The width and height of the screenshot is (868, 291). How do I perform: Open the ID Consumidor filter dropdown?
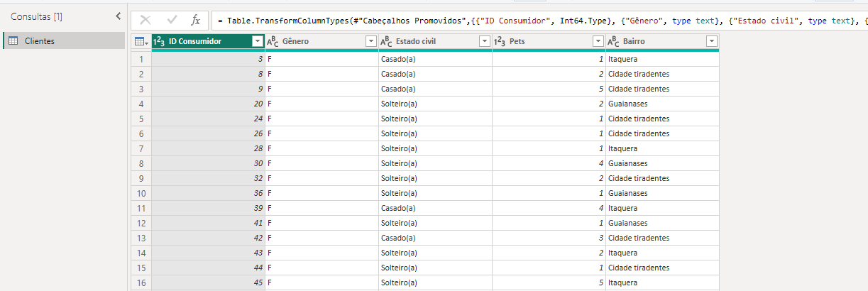(x=257, y=42)
